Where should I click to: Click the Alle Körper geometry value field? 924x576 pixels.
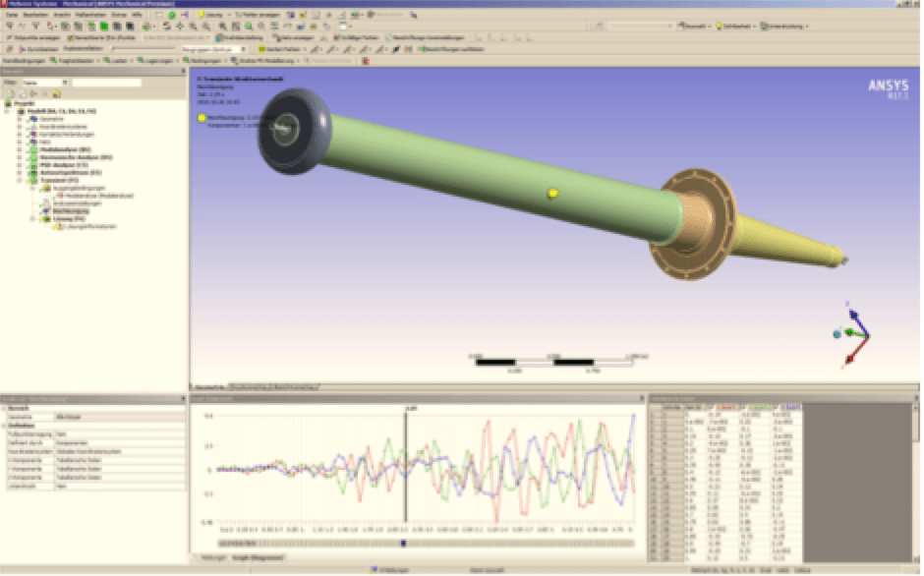point(120,417)
